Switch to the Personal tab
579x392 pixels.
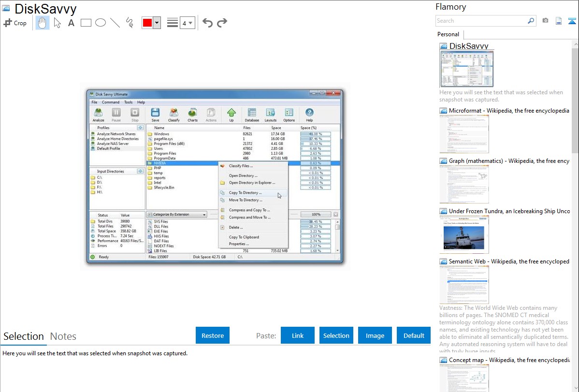[449, 34]
